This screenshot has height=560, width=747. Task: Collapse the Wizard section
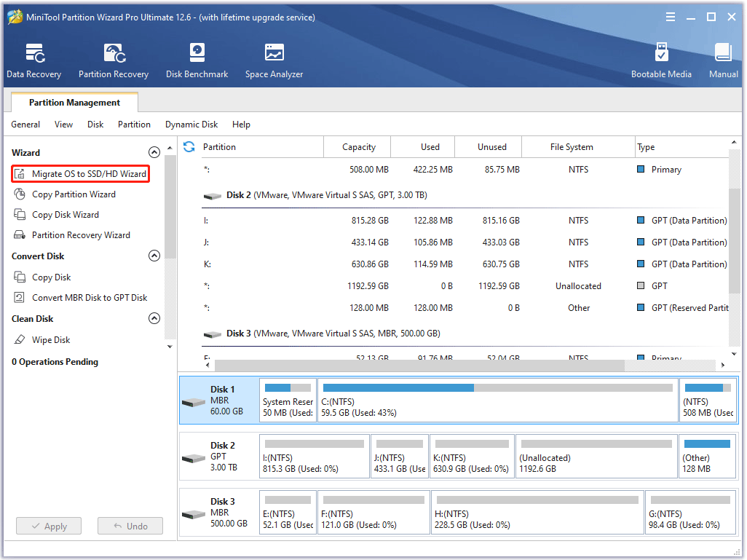tap(154, 152)
